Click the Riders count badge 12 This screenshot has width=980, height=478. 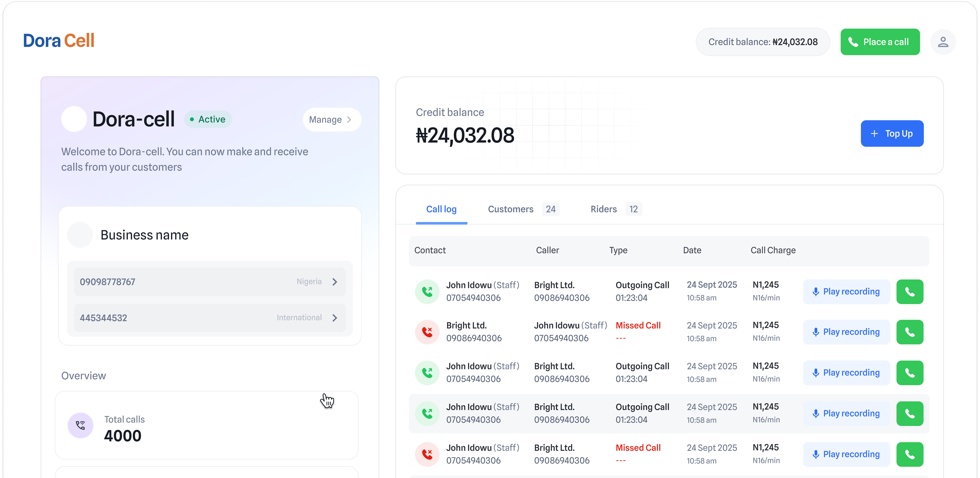tap(633, 209)
